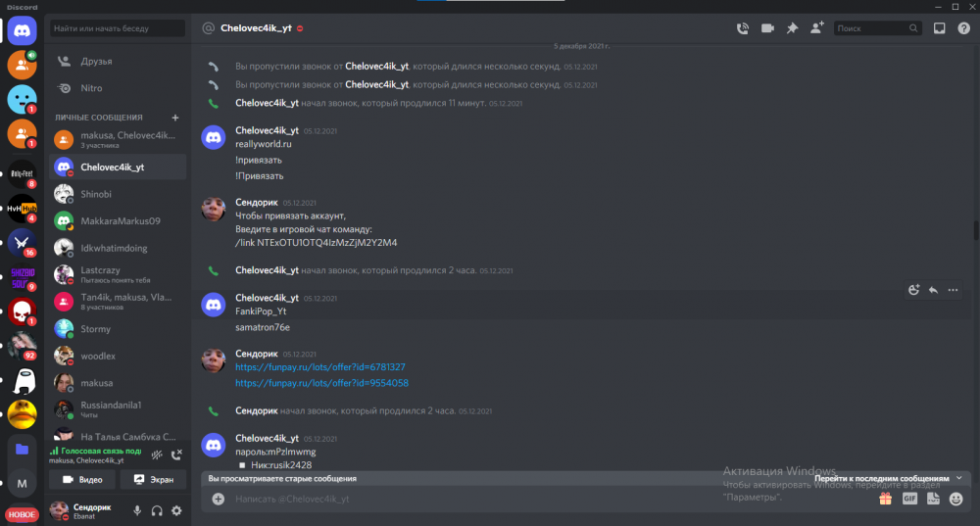Image resolution: width=980 pixels, height=526 pixels.
Task: Toggle noise suppression icon in voice panel
Action: [157, 454]
